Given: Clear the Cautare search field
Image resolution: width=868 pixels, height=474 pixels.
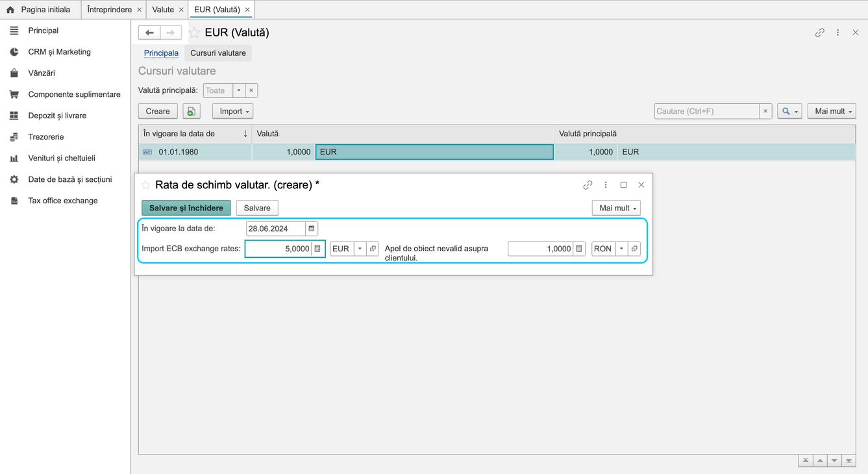Looking at the screenshot, I should [765, 111].
